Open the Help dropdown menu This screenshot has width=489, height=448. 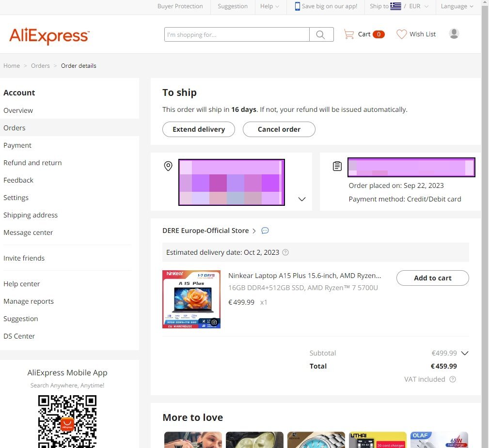pyautogui.click(x=270, y=6)
